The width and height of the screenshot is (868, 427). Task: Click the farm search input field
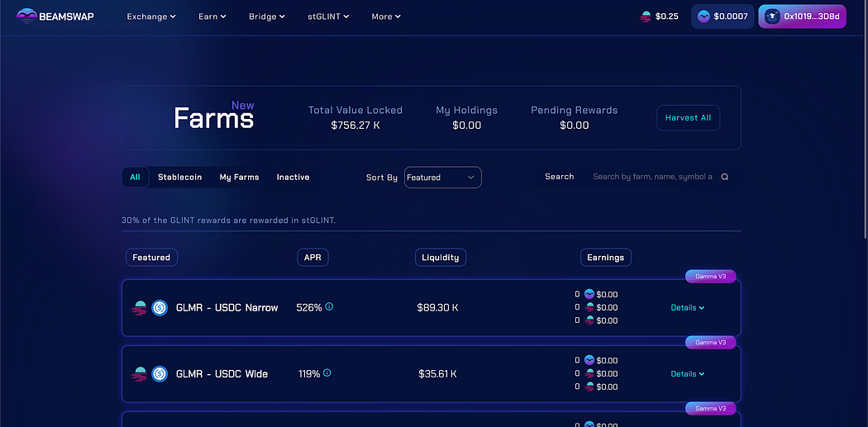[652, 177]
